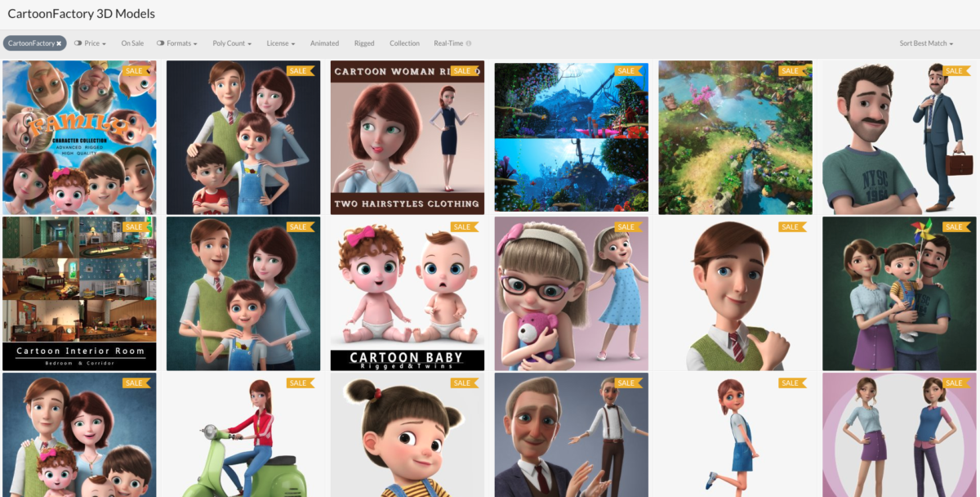Open the Poly Count dropdown
Image resolution: width=980 pixels, height=497 pixels.
coord(232,43)
